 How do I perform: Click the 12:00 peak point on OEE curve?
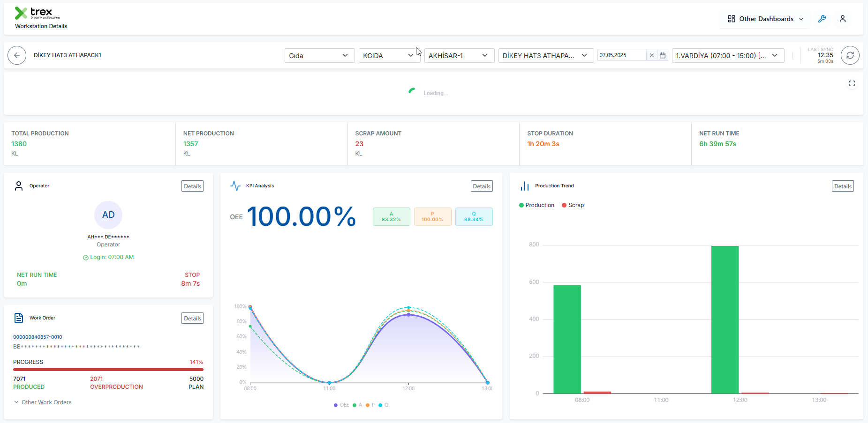[408, 315]
